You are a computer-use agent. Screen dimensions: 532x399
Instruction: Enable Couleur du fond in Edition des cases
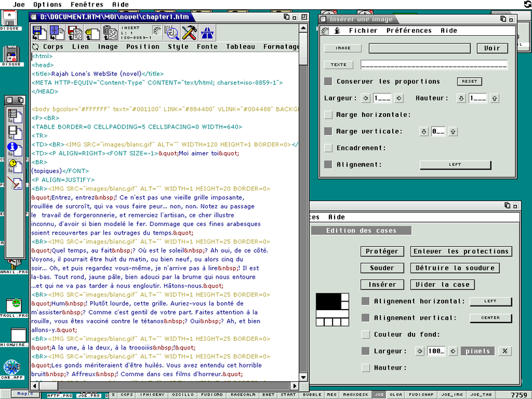tap(365, 334)
